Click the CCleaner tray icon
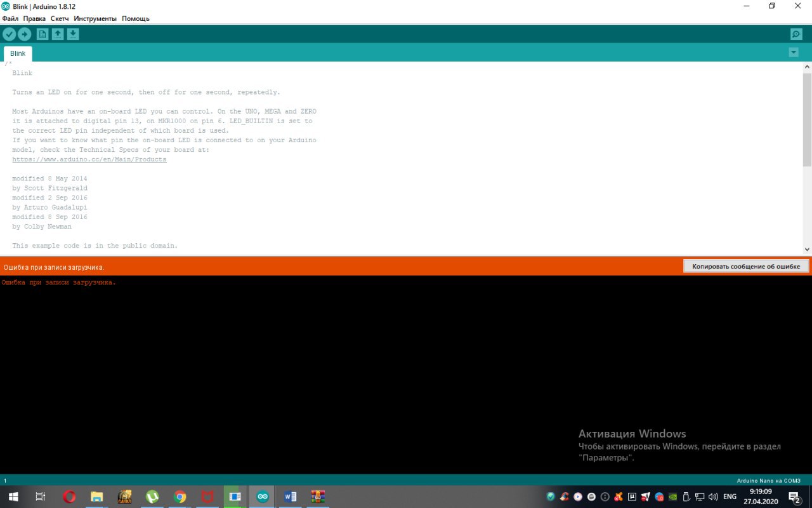The width and height of the screenshot is (812, 508). click(x=564, y=497)
